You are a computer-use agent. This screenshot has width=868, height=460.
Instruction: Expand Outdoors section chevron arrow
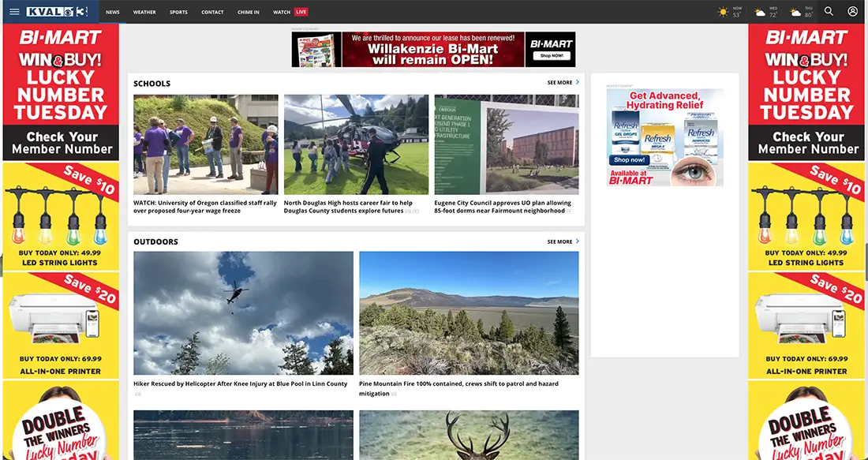(578, 241)
